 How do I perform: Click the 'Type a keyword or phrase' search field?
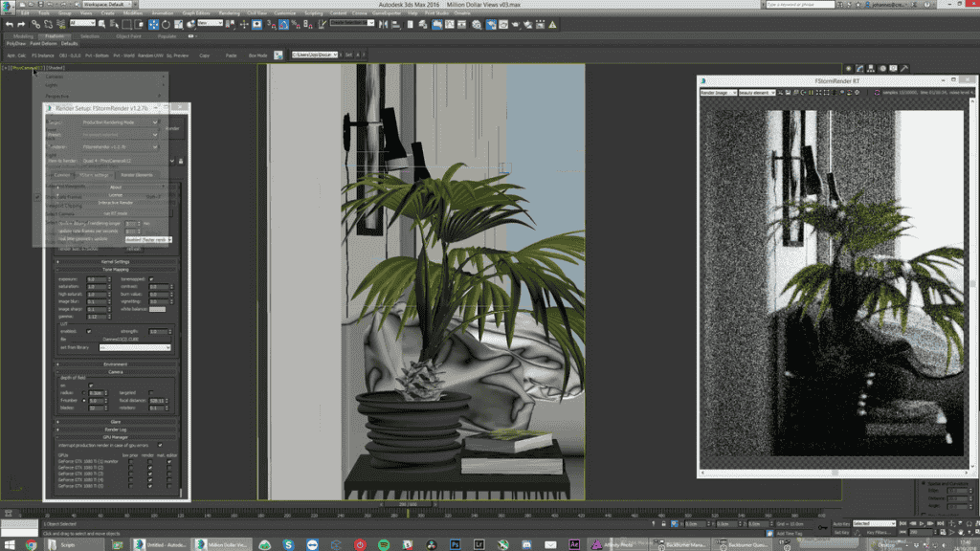[799, 5]
